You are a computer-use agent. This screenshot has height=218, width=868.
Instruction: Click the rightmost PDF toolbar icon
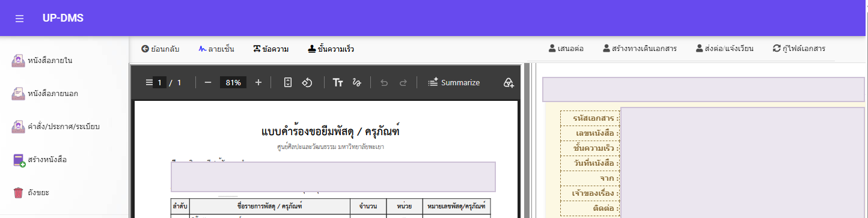pyautogui.click(x=509, y=82)
